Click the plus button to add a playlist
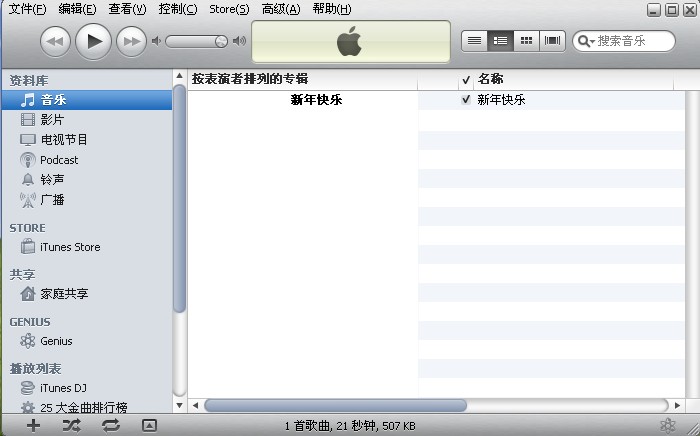Image resolution: width=700 pixels, height=436 pixels. coord(33,425)
